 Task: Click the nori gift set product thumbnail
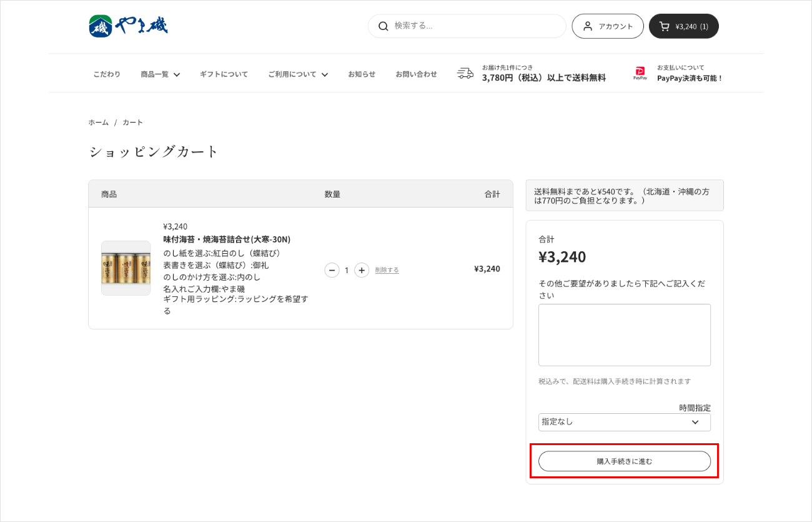click(x=126, y=268)
